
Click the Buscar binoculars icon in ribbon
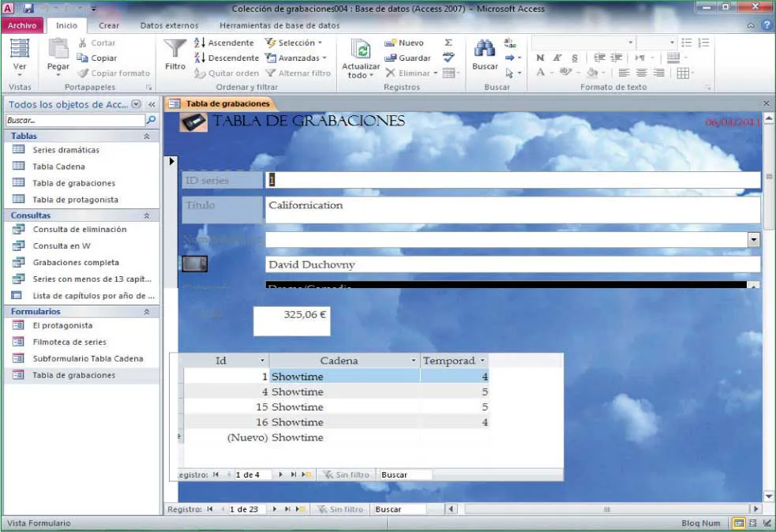484,49
